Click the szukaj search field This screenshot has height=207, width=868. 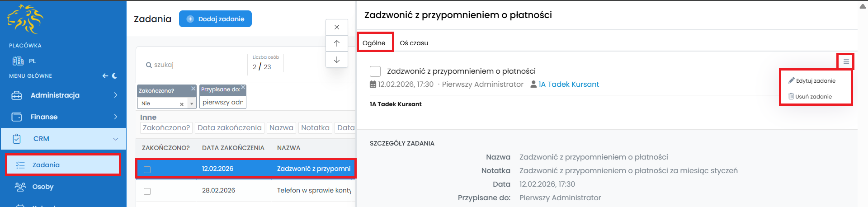pos(194,65)
